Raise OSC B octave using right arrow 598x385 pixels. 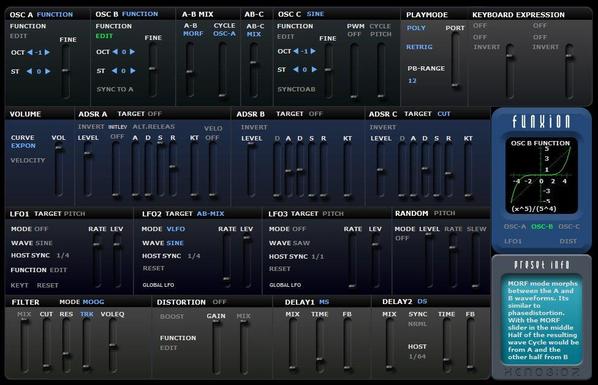point(132,52)
